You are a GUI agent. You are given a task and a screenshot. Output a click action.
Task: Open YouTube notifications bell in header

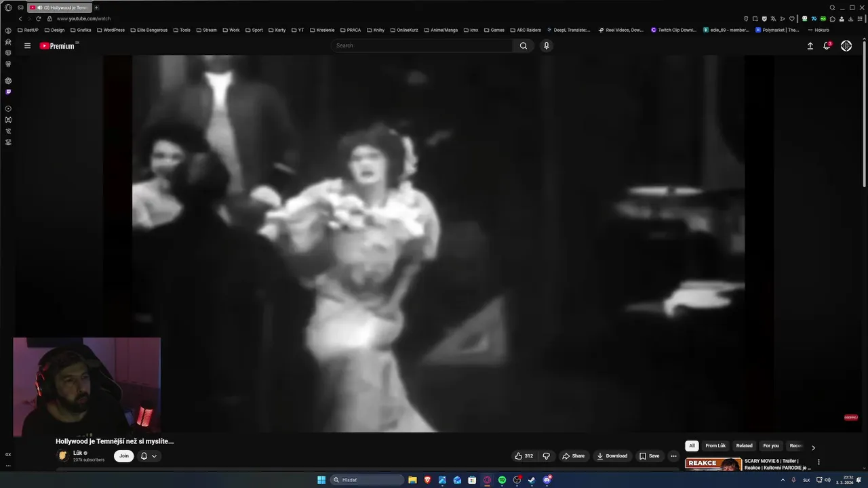pos(827,46)
